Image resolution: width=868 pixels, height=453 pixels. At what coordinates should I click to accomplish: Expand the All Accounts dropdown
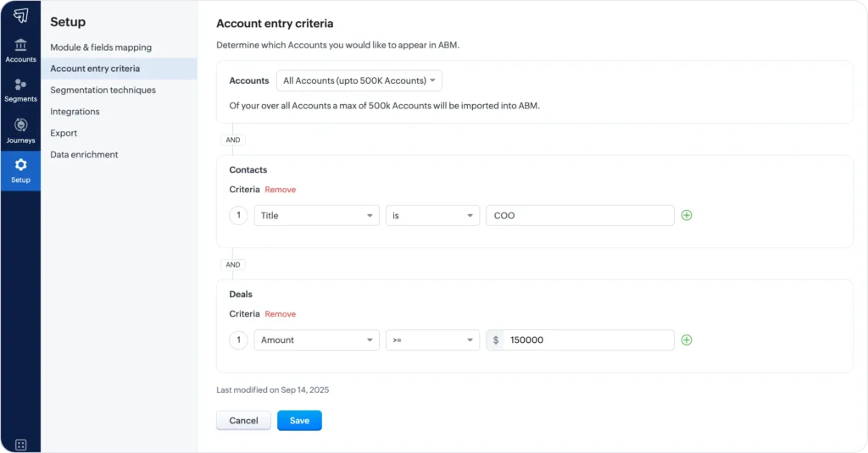[x=359, y=80]
